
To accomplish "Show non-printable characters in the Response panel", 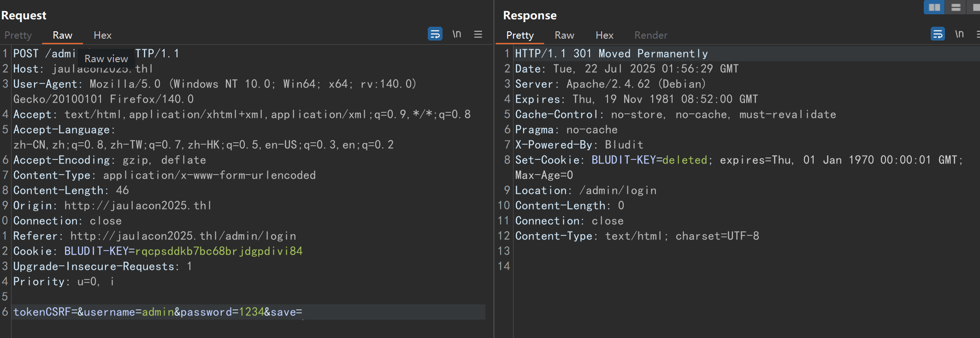I will 959,34.
